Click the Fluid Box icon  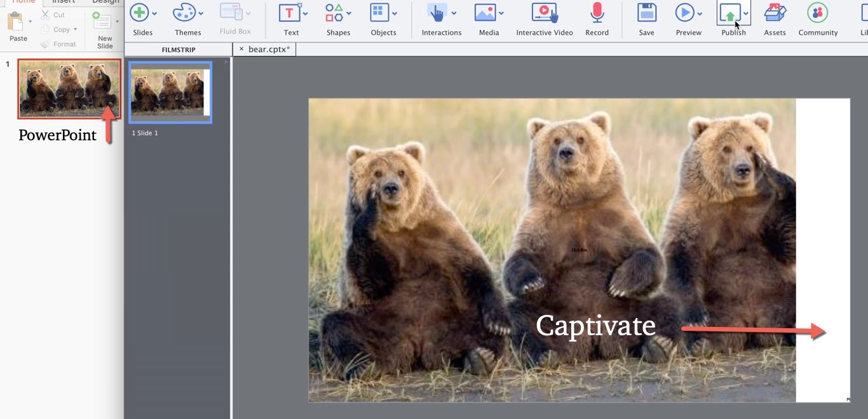point(231,13)
